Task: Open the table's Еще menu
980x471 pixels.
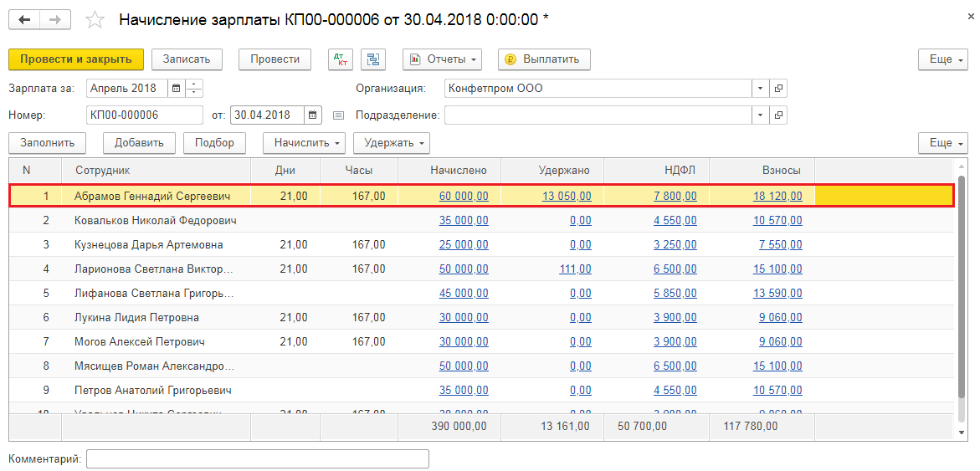Action: click(942, 143)
